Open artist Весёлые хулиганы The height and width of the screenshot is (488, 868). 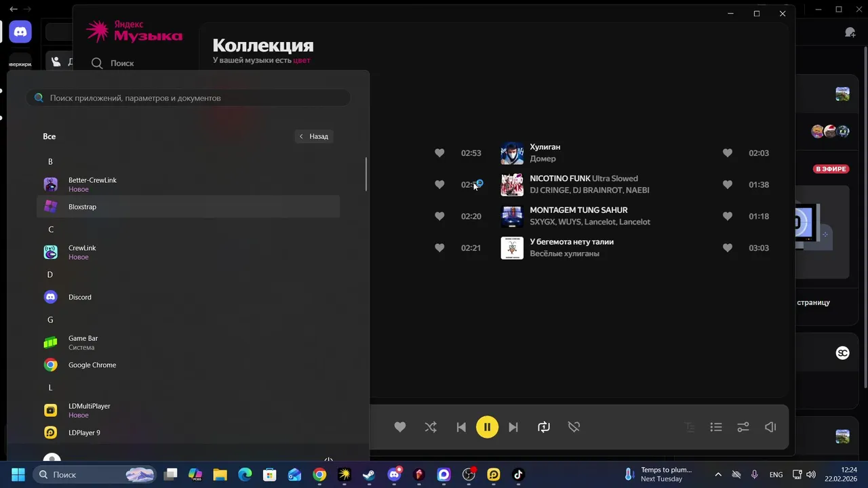pos(564,253)
